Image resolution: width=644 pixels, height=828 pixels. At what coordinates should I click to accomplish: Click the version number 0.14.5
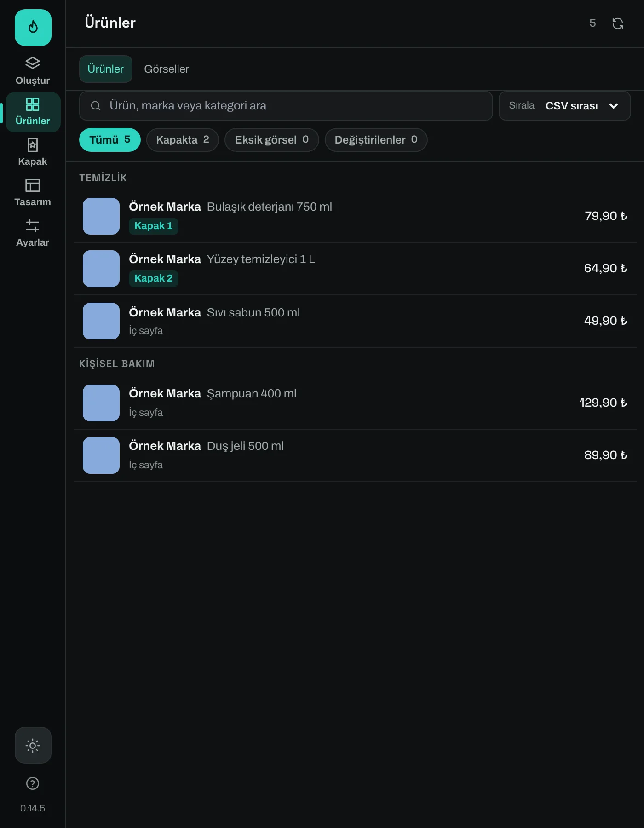pyautogui.click(x=33, y=808)
